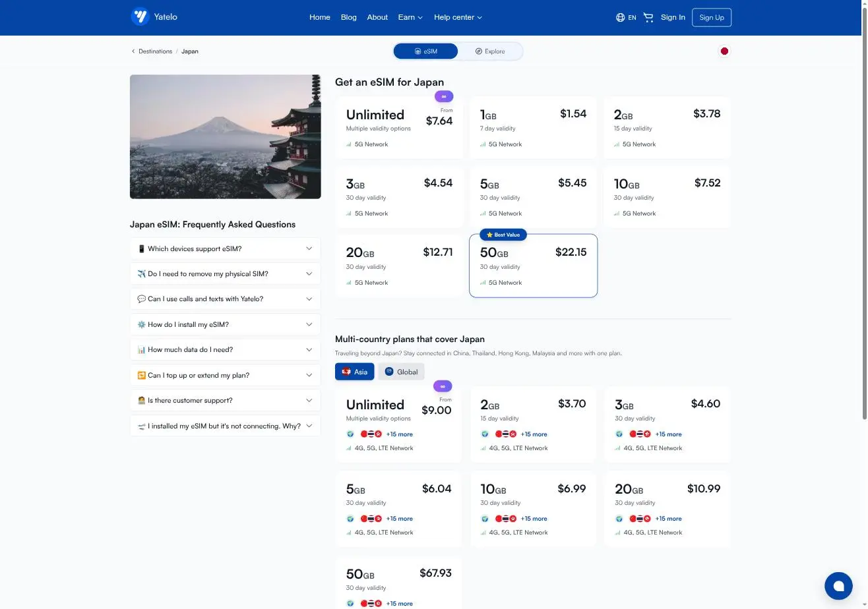This screenshot has width=868, height=609.
Task: Click the back arrow beside Destinations
Action: [x=133, y=51]
